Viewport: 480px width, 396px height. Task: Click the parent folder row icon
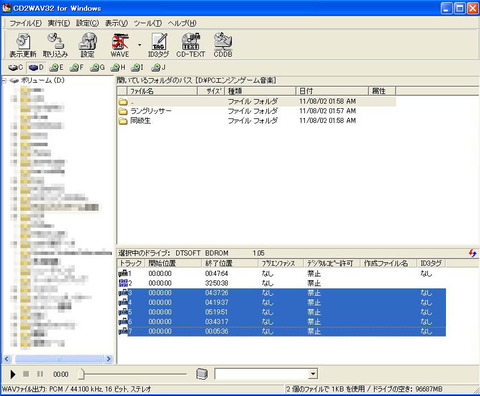pyautogui.click(x=123, y=102)
